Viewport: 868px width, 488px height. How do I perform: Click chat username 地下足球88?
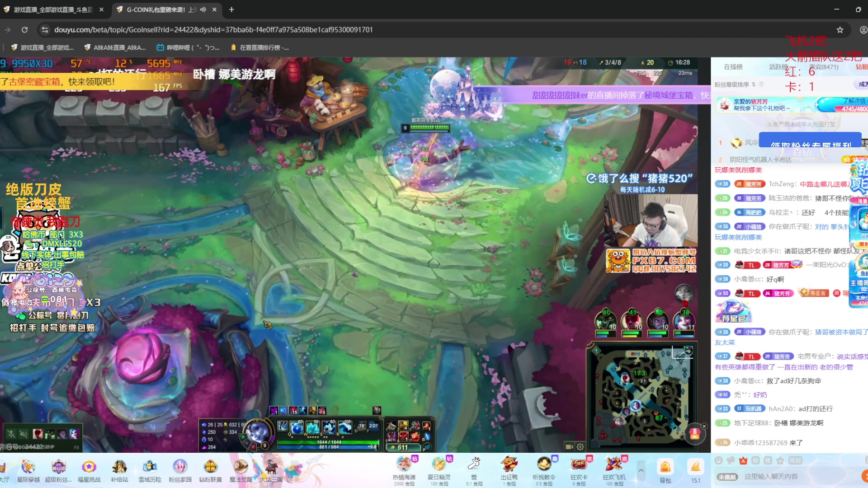[x=751, y=423]
